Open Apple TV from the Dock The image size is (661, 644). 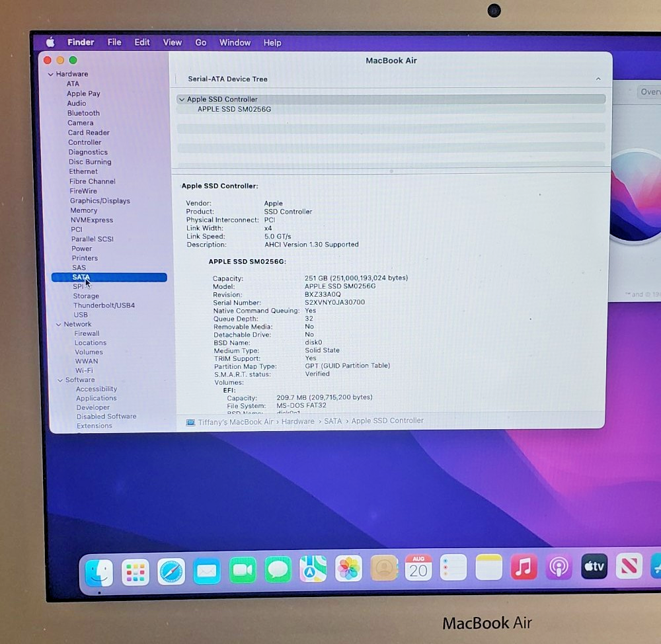[594, 566]
